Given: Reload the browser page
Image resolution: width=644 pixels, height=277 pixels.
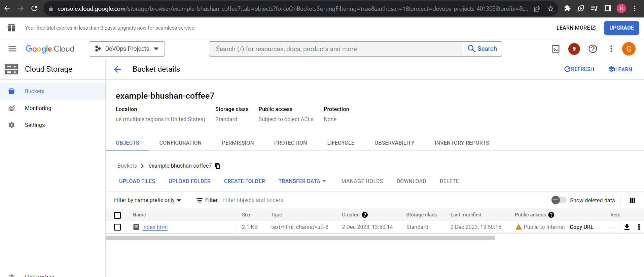Looking at the screenshot, I should [34, 8].
